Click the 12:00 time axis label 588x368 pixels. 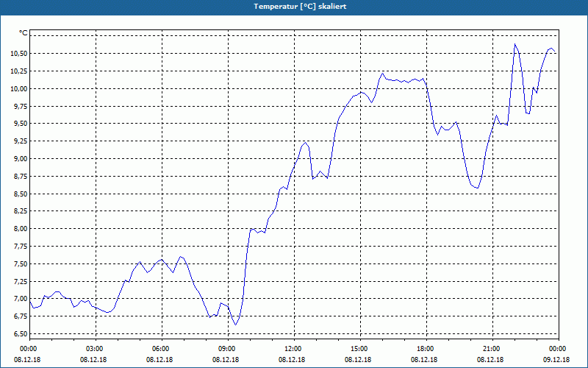(x=293, y=349)
